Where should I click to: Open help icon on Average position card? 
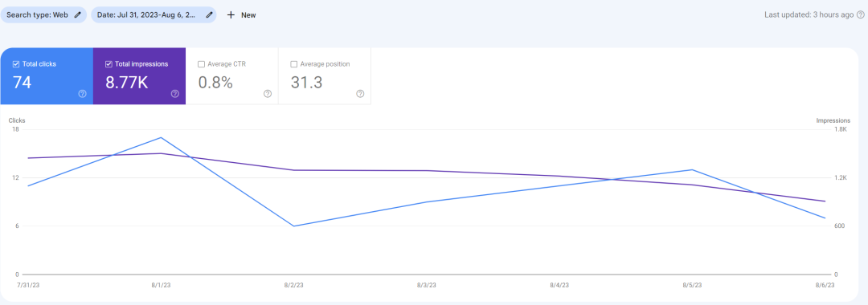coord(360,94)
